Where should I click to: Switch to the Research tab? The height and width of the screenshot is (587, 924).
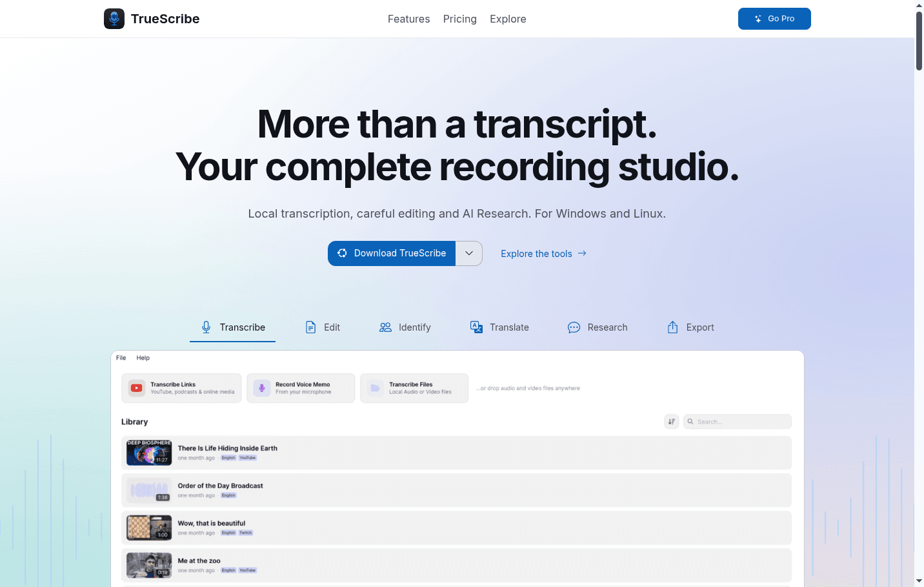pyautogui.click(x=598, y=327)
